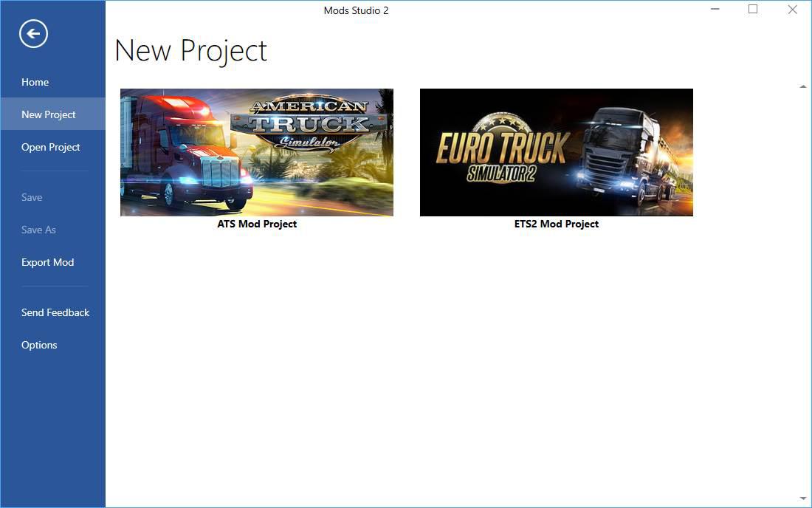This screenshot has width=812, height=508.
Task: Click the Save As sidebar item
Action: (38, 230)
